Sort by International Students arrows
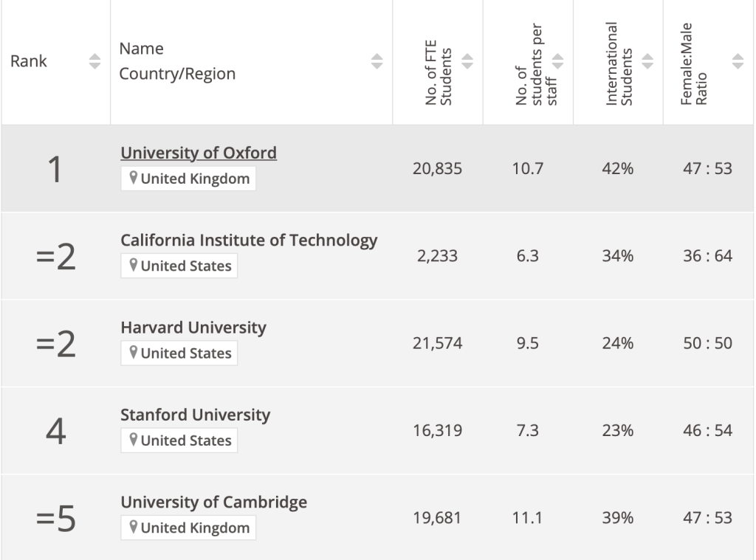Image resolution: width=756 pixels, height=560 pixels. tap(647, 61)
